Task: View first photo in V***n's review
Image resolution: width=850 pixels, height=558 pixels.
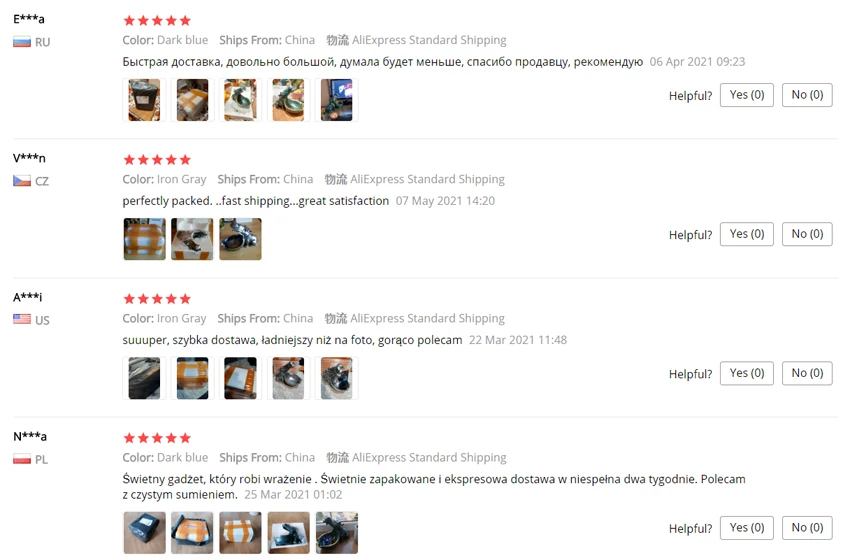Action: pyautogui.click(x=144, y=239)
